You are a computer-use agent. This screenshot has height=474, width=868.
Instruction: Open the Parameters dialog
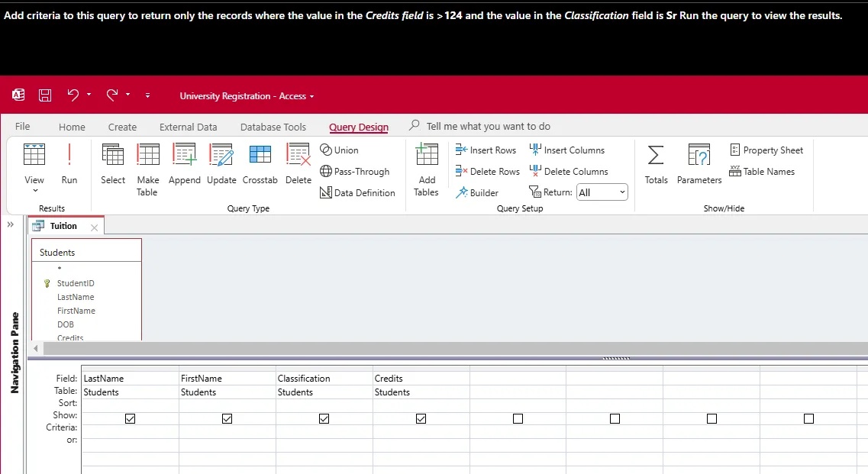tap(699, 164)
